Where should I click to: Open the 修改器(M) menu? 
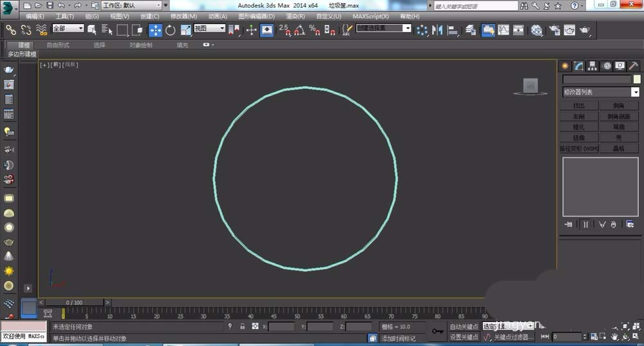(184, 16)
